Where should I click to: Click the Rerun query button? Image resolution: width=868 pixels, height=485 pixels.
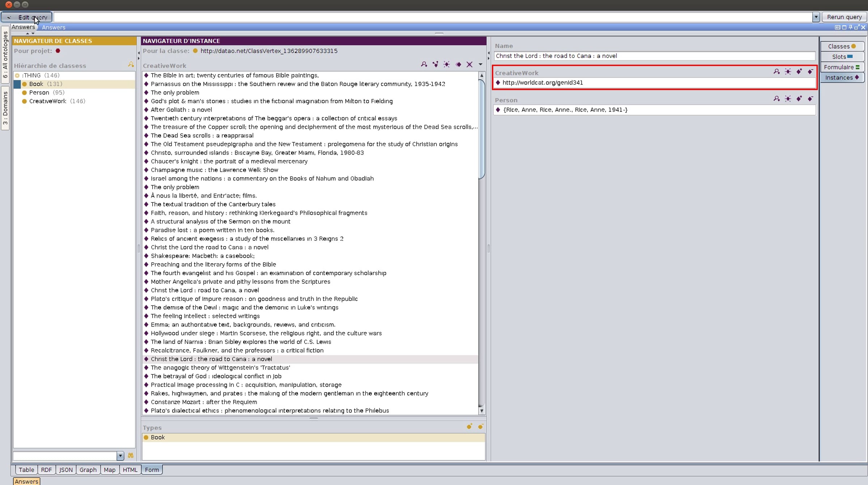tap(844, 17)
